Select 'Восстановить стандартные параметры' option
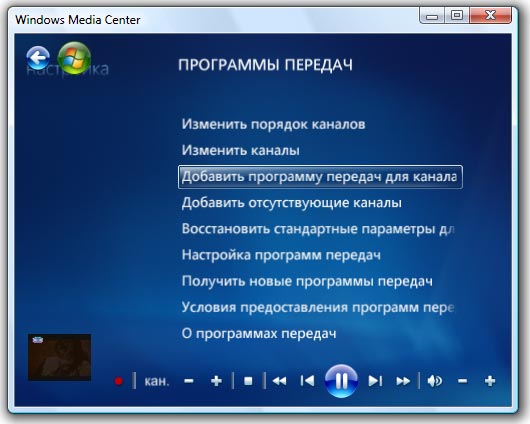 pyautogui.click(x=318, y=229)
